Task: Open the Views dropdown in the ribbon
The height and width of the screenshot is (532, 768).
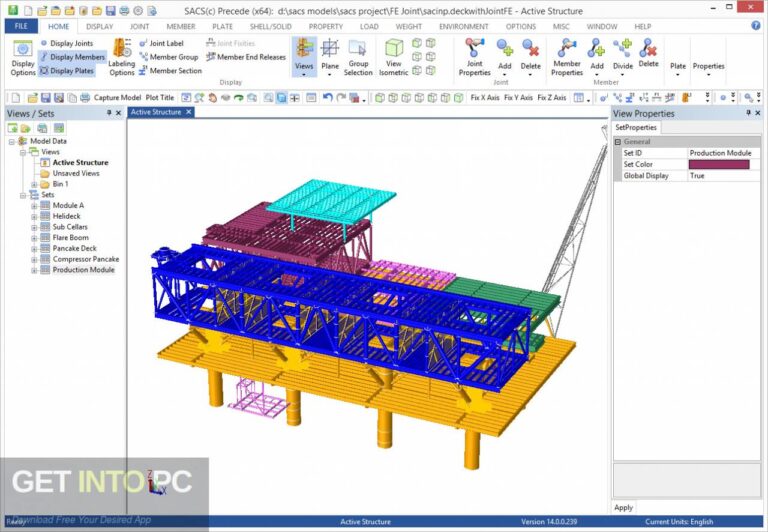Action: click(x=304, y=57)
